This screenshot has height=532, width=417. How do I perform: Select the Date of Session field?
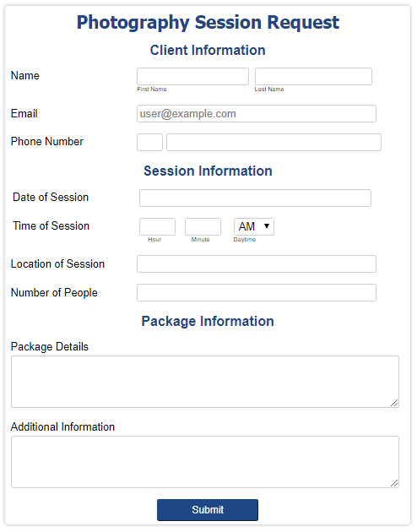pos(255,198)
